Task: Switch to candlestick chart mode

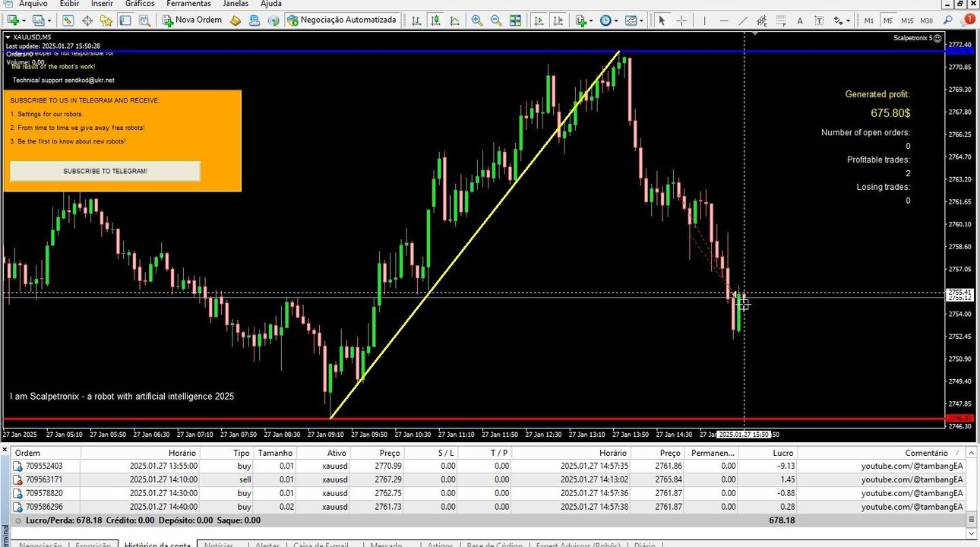Action: (435, 21)
